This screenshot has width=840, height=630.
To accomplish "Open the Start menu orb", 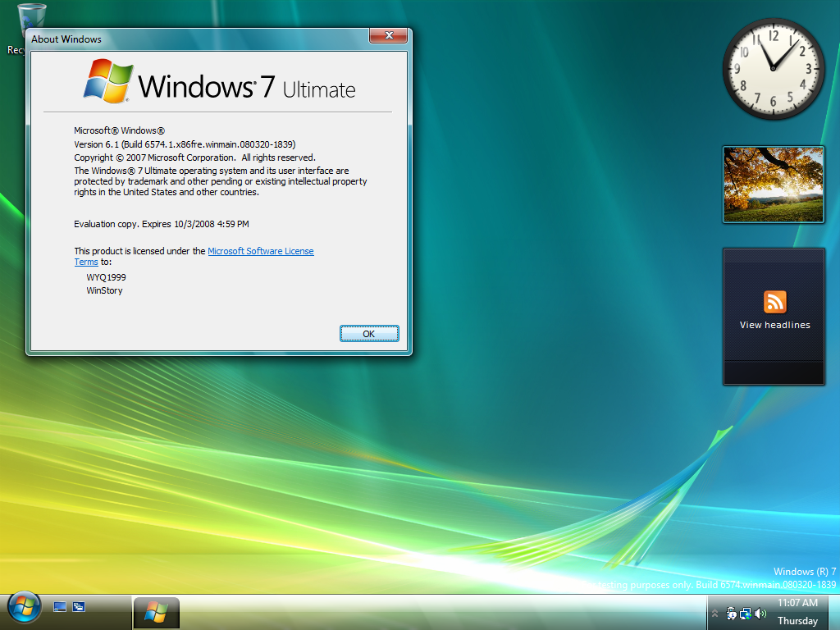I will click(x=24, y=608).
